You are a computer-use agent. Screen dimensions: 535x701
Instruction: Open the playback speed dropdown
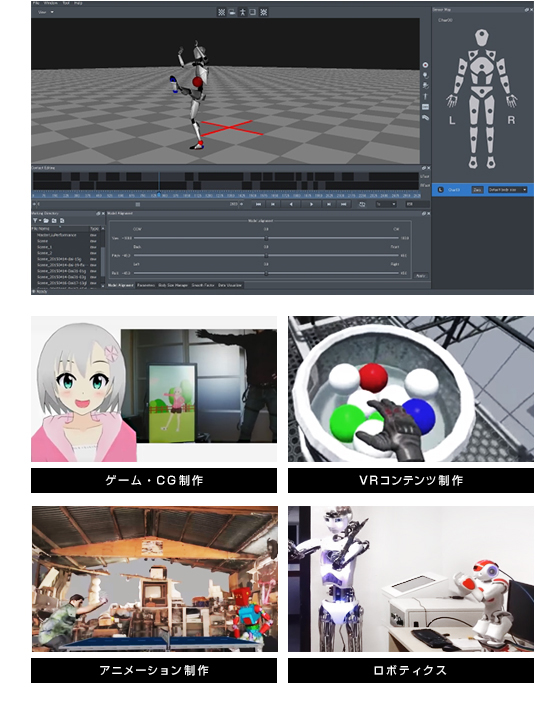[386, 204]
